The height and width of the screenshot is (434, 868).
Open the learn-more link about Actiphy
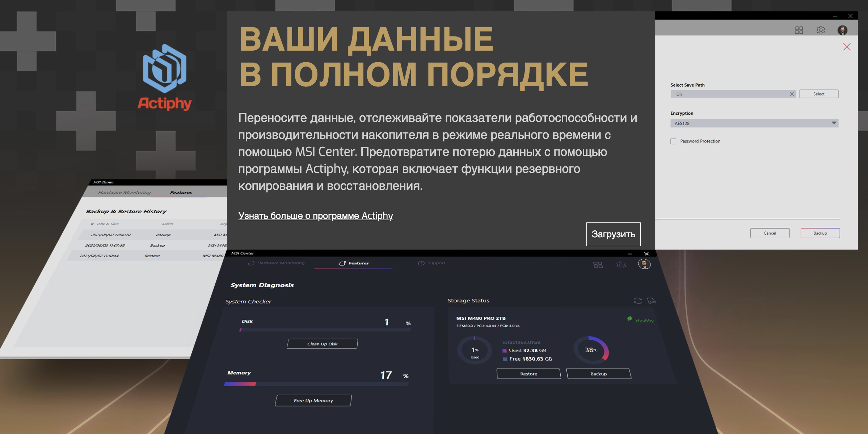click(315, 216)
